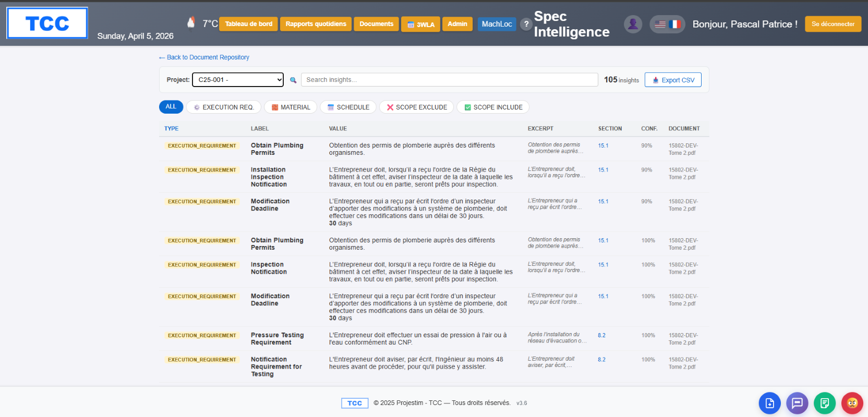The height and width of the screenshot is (417, 868).
Task: Click the date Sunday, April 5, 2026
Action: [x=135, y=36]
